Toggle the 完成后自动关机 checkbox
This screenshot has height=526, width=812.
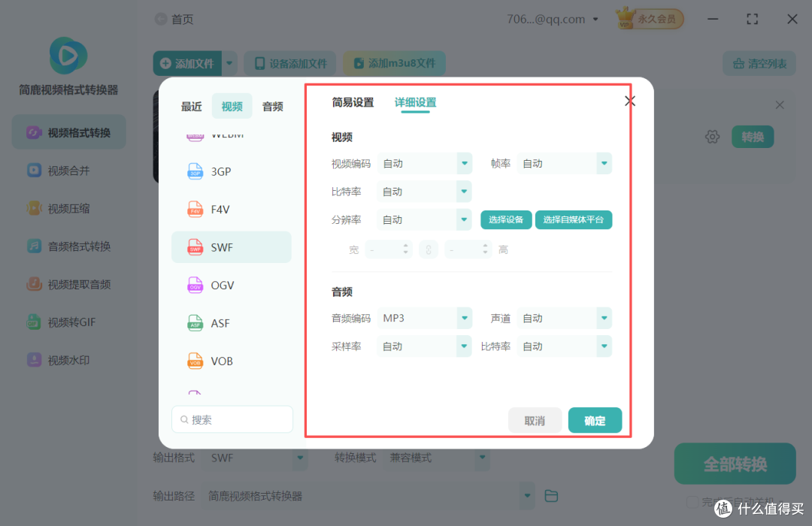point(692,502)
